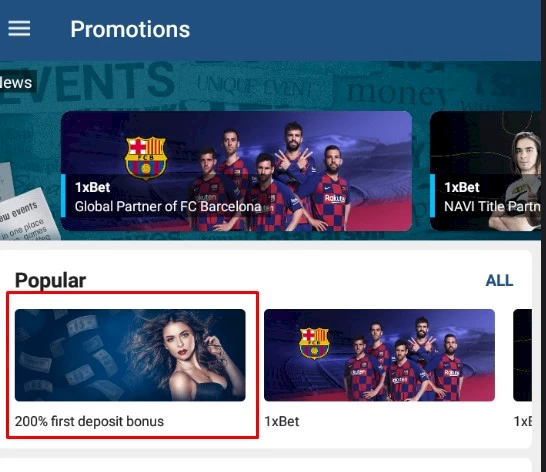
Task: Select the 1xBet Barcelona card in Popular
Action: point(379,355)
